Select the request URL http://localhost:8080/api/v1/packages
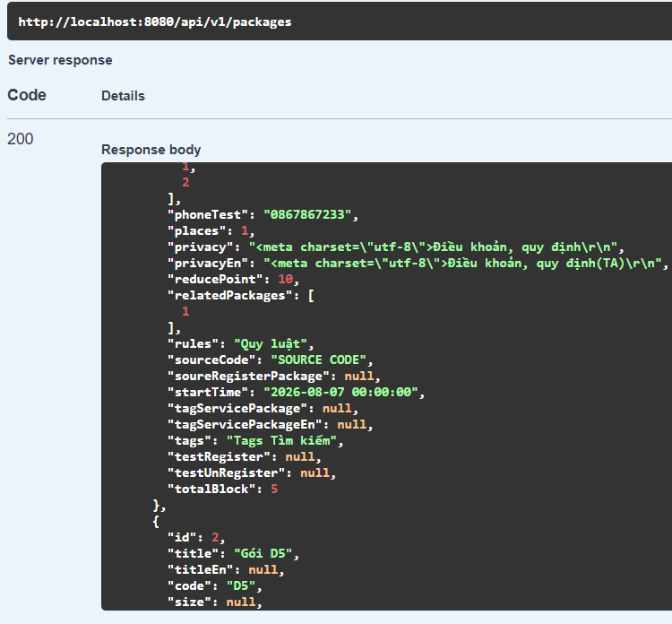 tap(155, 22)
